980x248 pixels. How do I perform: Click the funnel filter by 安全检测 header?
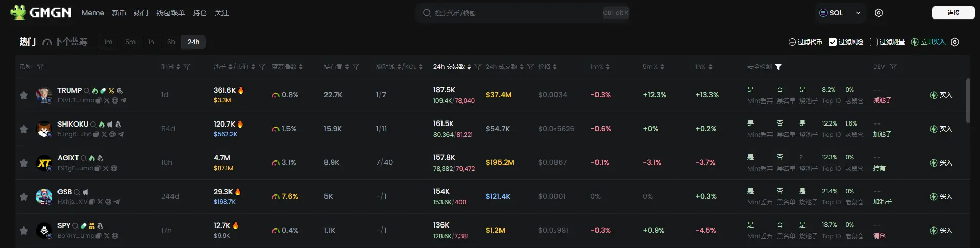(778, 67)
